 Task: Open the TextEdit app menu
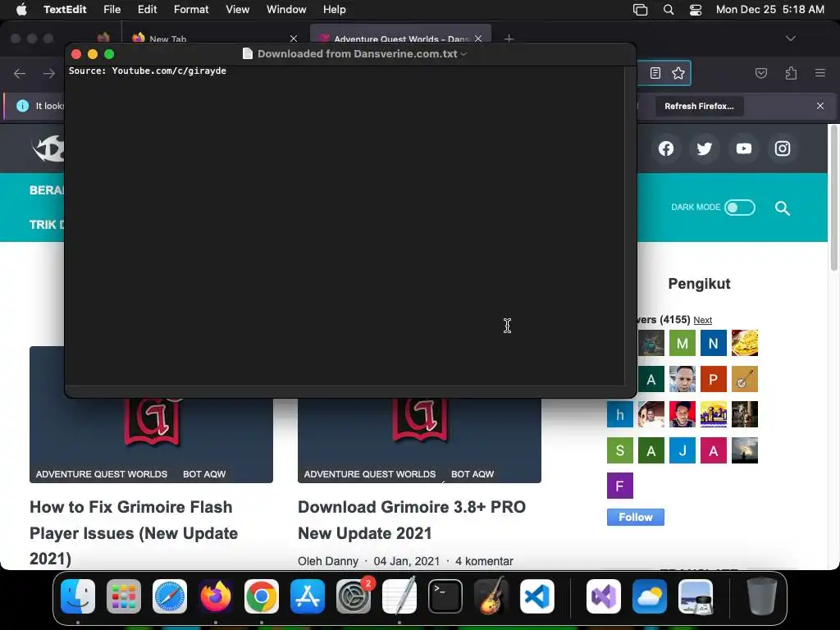(65, 10)
